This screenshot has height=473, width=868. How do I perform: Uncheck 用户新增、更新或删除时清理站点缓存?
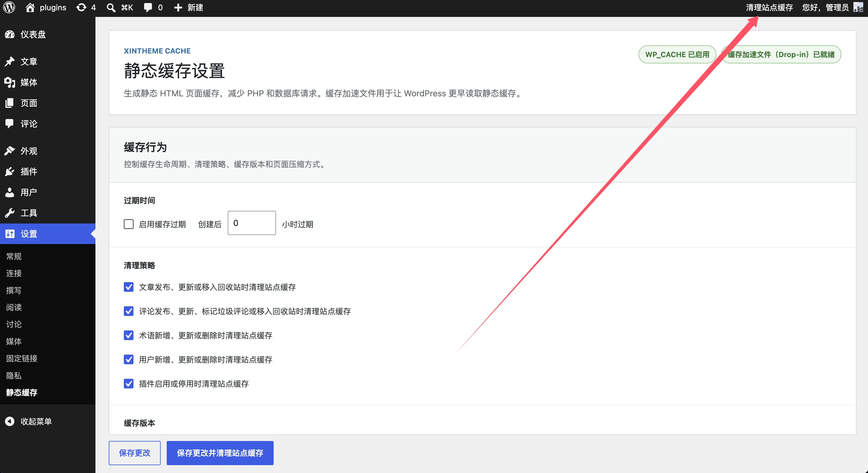tap(129, 359)
